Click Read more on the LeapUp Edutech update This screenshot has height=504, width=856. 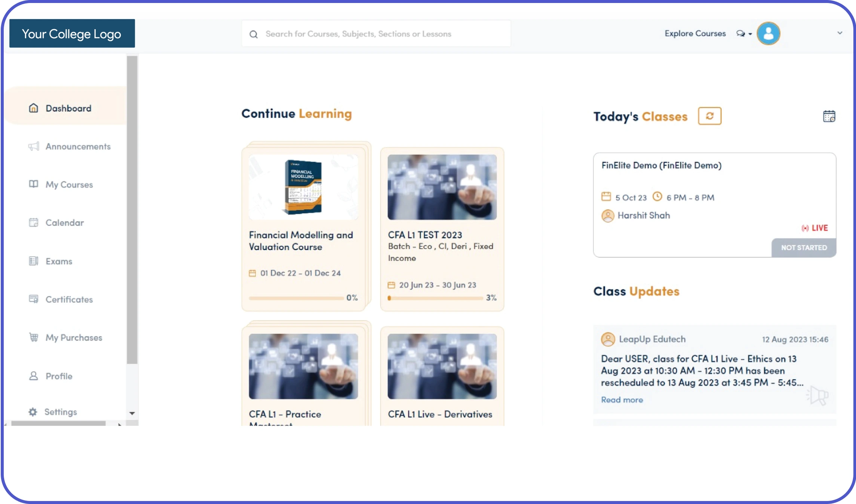(x=622, y=400)
